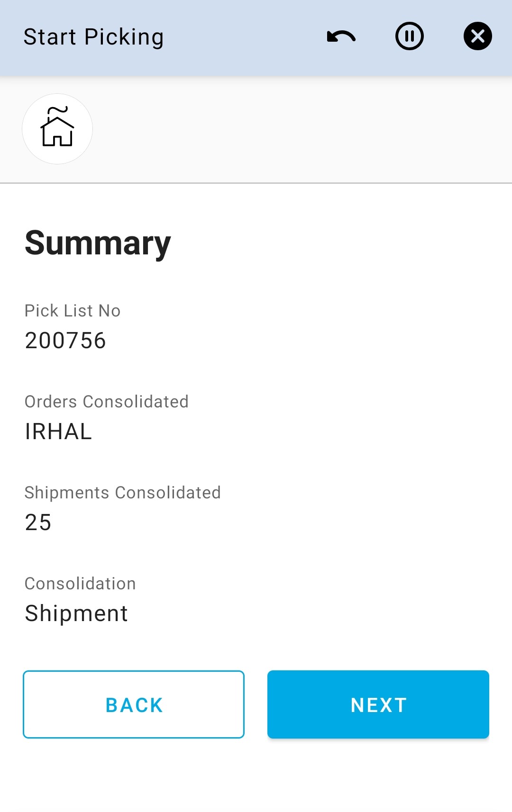Click the shipments count 25
Image resolution: width=512 pixels, height=812 pixels.
point(38,523)
